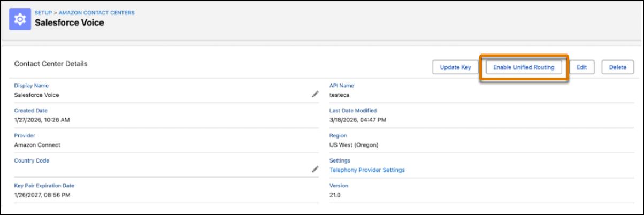Image resolution: width=644 pixels, height=215 pixels.
Task: Click the Contact Center Details heading
Action: click(x=51, y=64)
